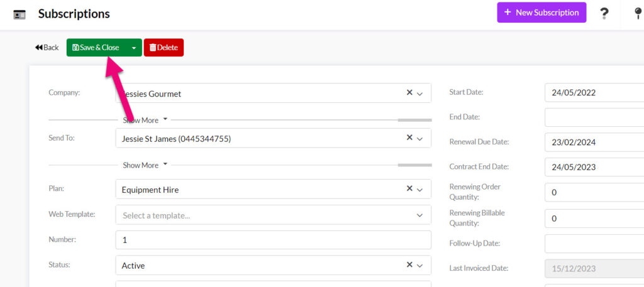
Task: Select the Equipment Hire plan text
Action: (x=150, y=190)
